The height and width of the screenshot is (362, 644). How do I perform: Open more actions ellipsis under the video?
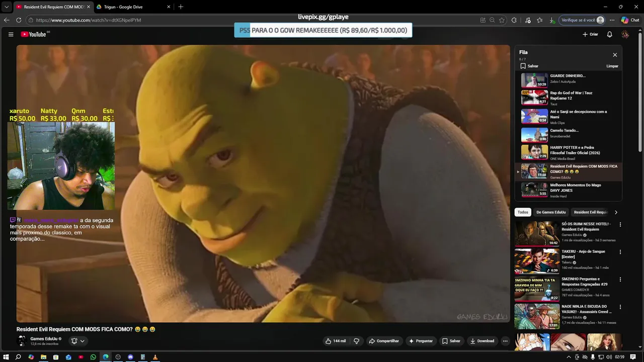(505, 341)
